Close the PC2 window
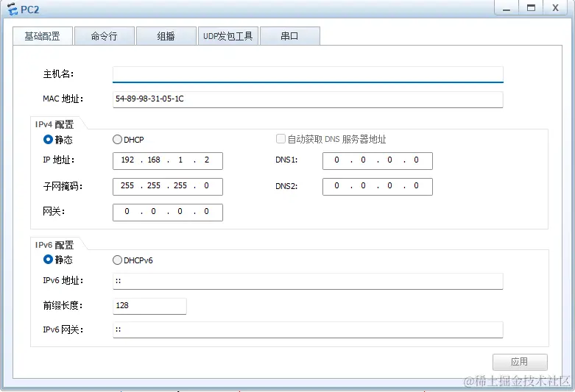 click(556, 7)
